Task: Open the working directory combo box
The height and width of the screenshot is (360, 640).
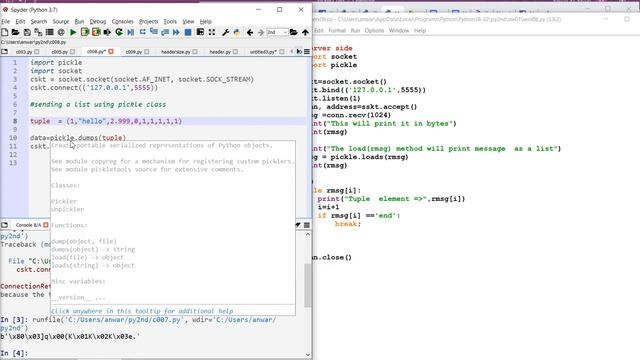Action: (277, 32)
